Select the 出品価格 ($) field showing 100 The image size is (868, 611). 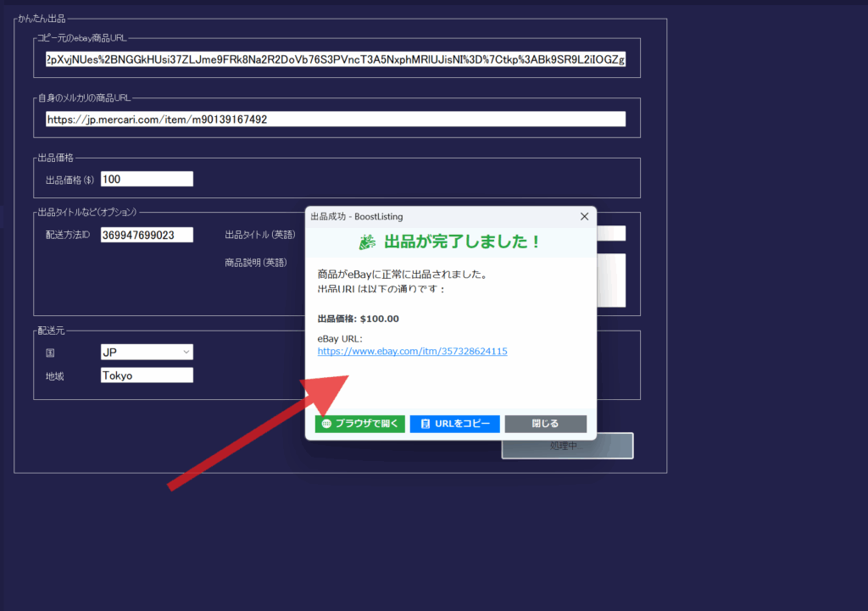pyautogui.click(x=147, y=179)
